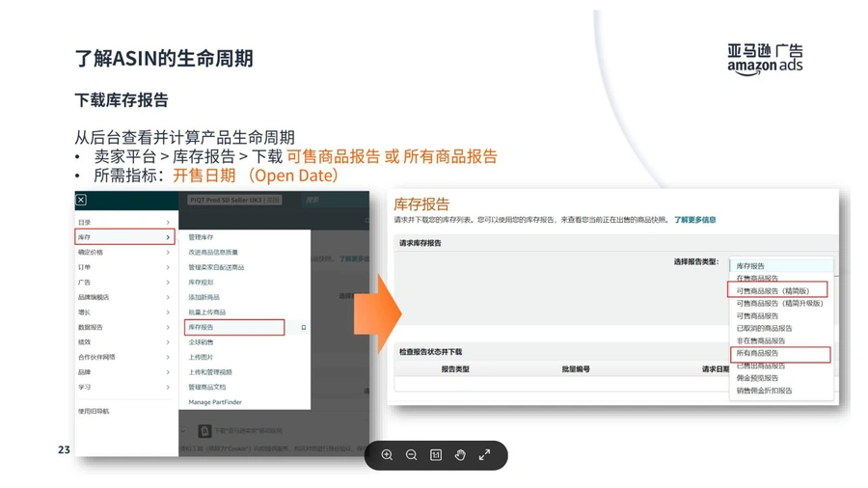Click the slide page number 23

64,449
